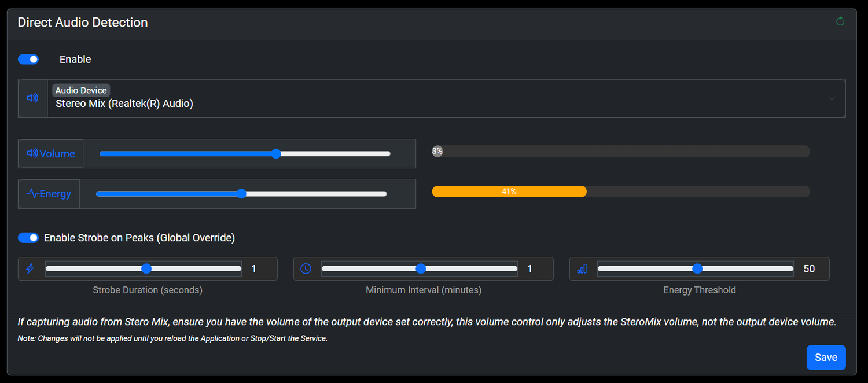The height and width of the screenshot is (383, 868).
Task: Save the audio detection settings
Action: (x=826, y=357)
